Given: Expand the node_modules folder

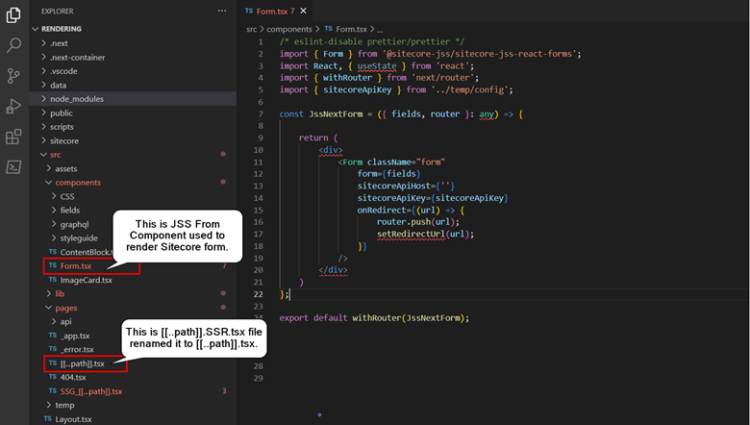Looking at the screenshot, I should (76, 99).
